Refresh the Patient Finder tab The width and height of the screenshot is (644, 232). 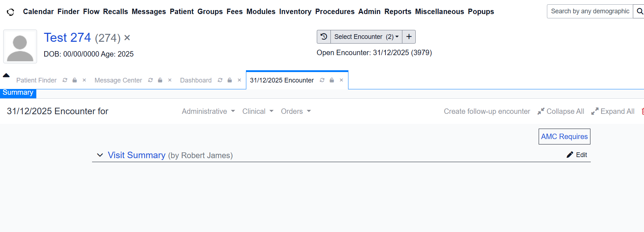click(x=65, y=80)
